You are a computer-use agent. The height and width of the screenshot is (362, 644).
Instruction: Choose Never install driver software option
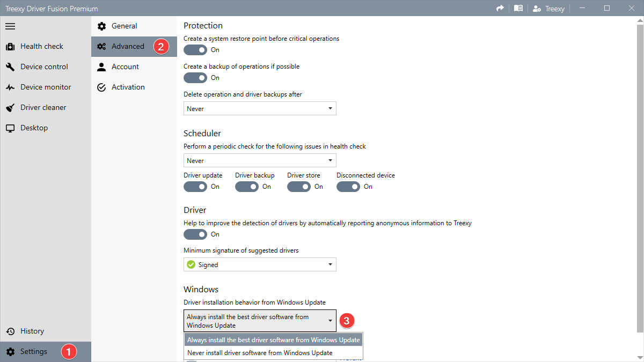point(260,353)
